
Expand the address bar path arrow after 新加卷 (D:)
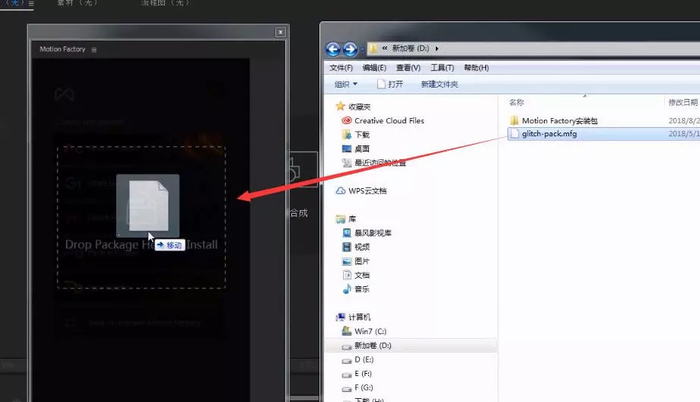[x=437, y=48]
